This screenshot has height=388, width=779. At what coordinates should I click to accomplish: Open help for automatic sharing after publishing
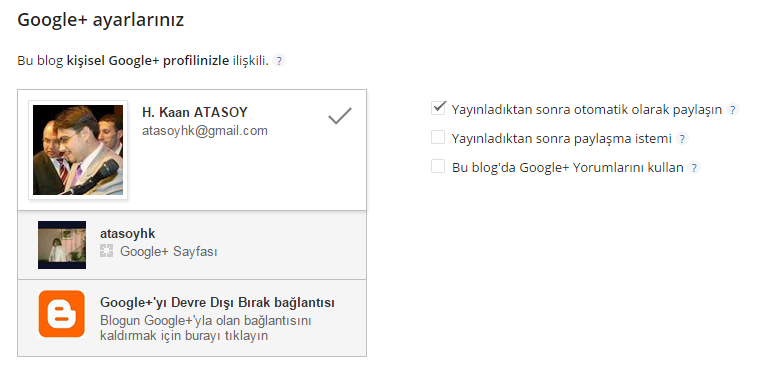tap(732, 110)
